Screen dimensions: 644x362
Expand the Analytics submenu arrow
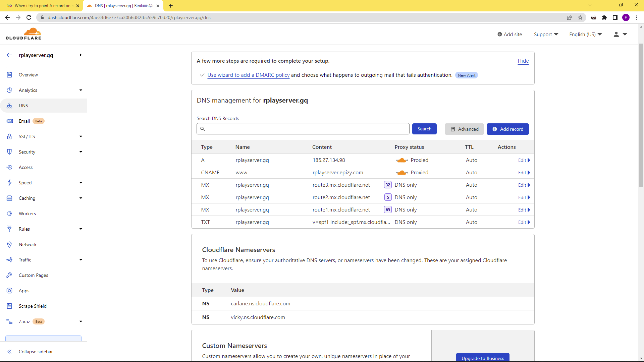81,90
